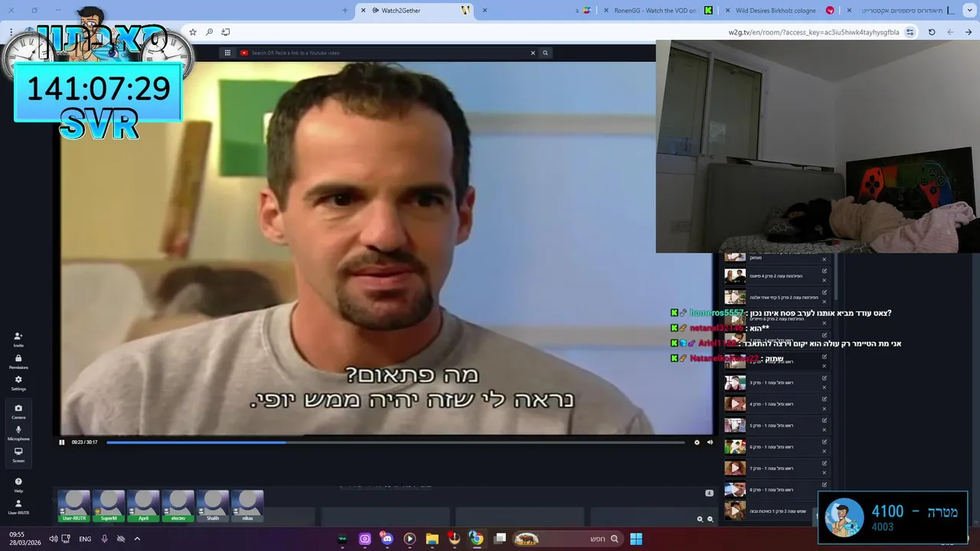Open the Invite panel in the sidebar
Image resolution: width=980 pixels, height=551 pixels.
coord(18,339)
